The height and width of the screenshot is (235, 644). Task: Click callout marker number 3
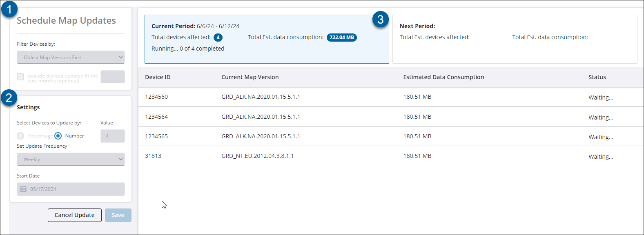tap(380, 19)
